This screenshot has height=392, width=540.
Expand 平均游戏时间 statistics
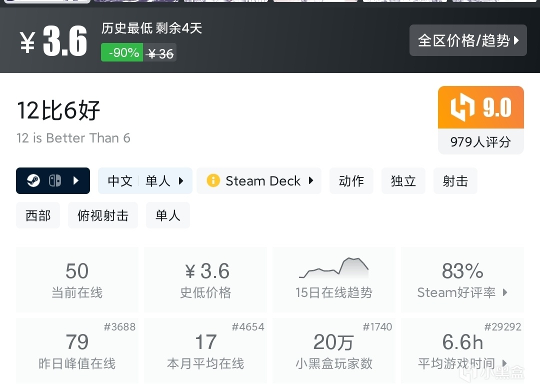tap(462, 351)
